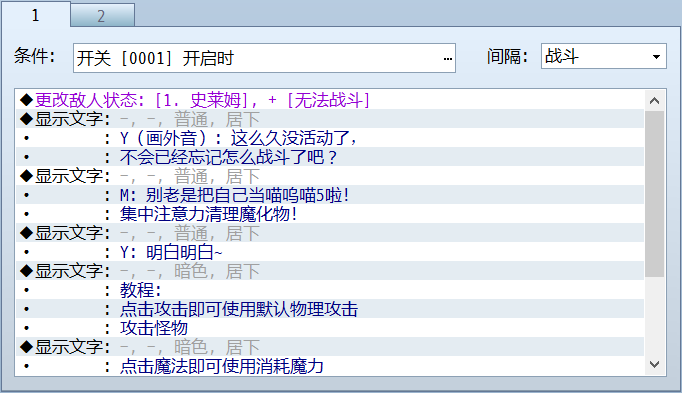The image size is (682, 393).
Task: Select line 集中注意力清理魔化物！
Action: pyautogui.click(x=330, y=214)
